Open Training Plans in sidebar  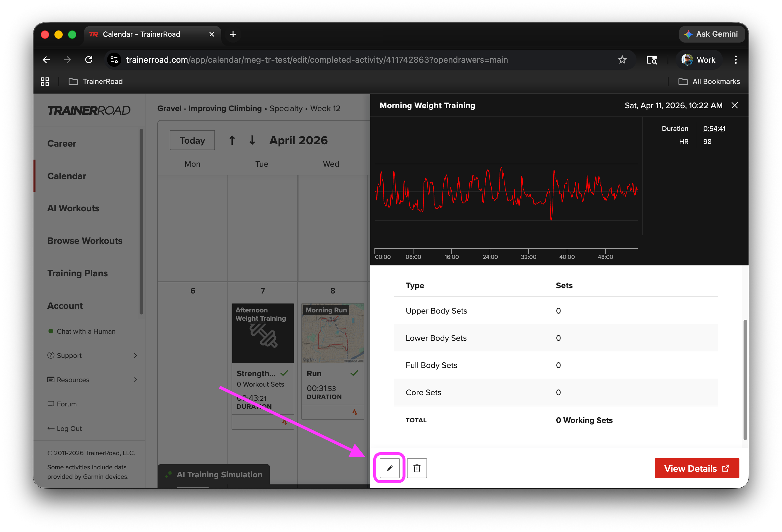click(x=77, y=273)
